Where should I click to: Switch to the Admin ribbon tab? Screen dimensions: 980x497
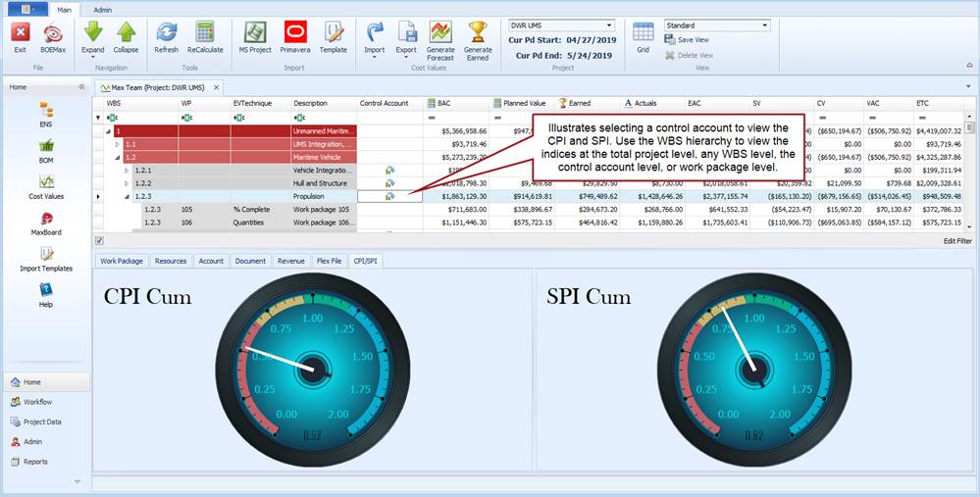tap(102, 10)
